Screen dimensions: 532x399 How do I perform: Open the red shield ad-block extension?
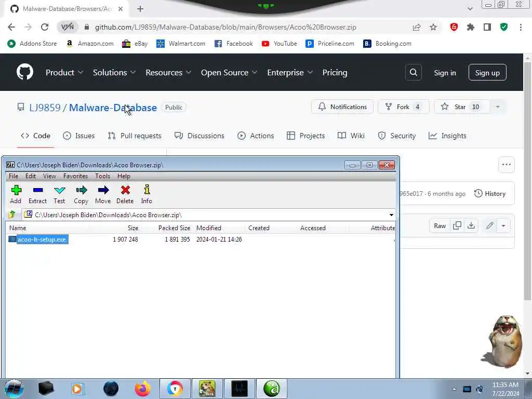point(454,27)
